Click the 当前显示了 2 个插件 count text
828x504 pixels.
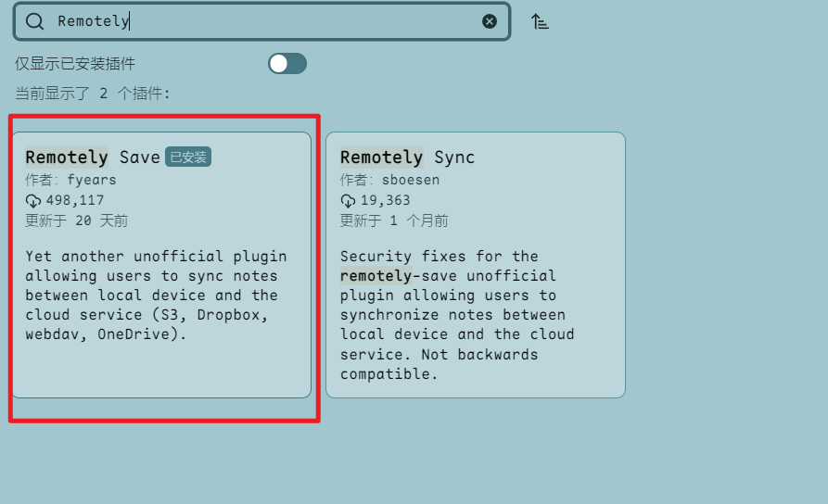click(x=93, y=94)
